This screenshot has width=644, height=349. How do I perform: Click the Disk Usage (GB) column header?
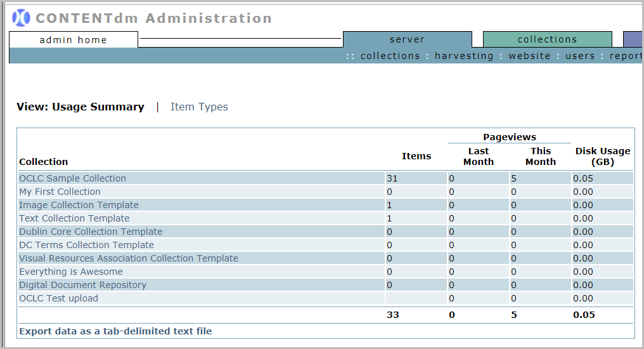point(603,157)
